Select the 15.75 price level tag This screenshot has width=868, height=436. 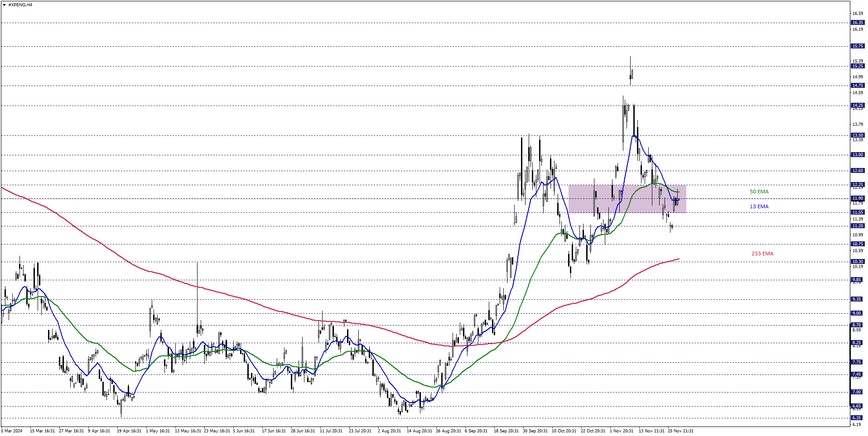click(x=858, y=46)
